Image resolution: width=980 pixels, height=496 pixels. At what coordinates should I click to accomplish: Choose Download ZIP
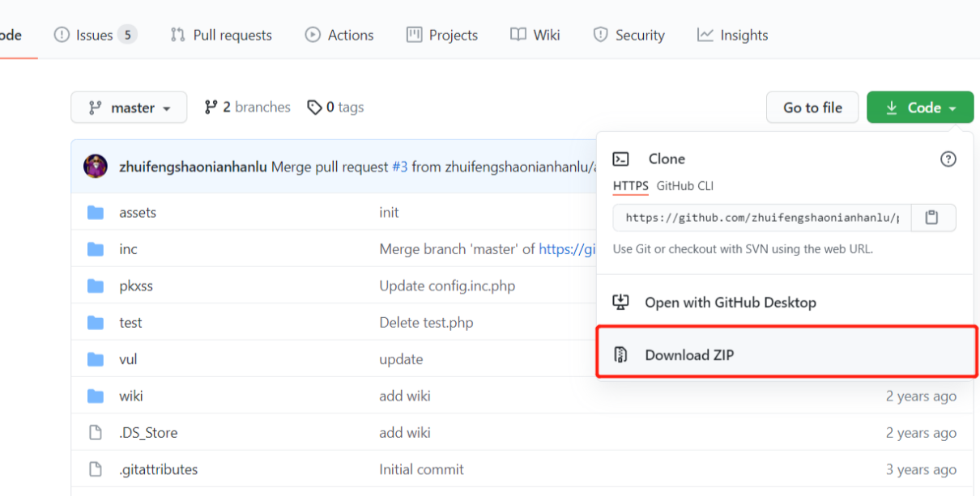tap(786, 354)
